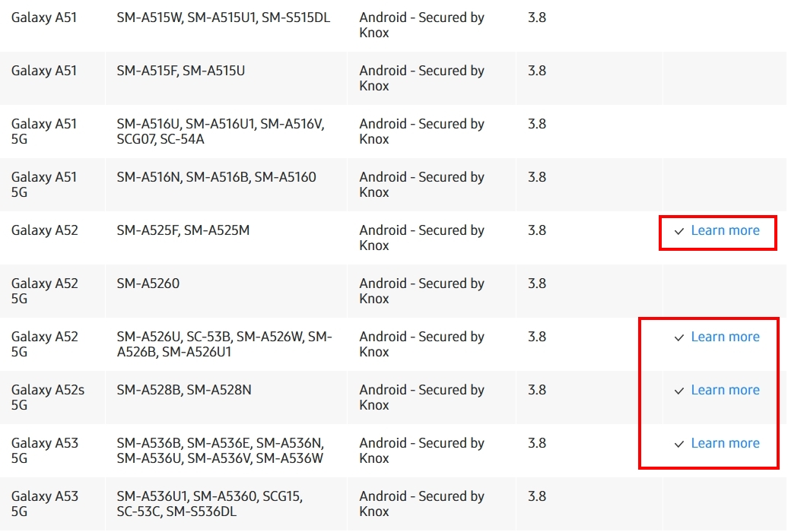788x532 pixels.
Task: Click checkmark icon in SM-A526U row
Action: click(679, 338)
